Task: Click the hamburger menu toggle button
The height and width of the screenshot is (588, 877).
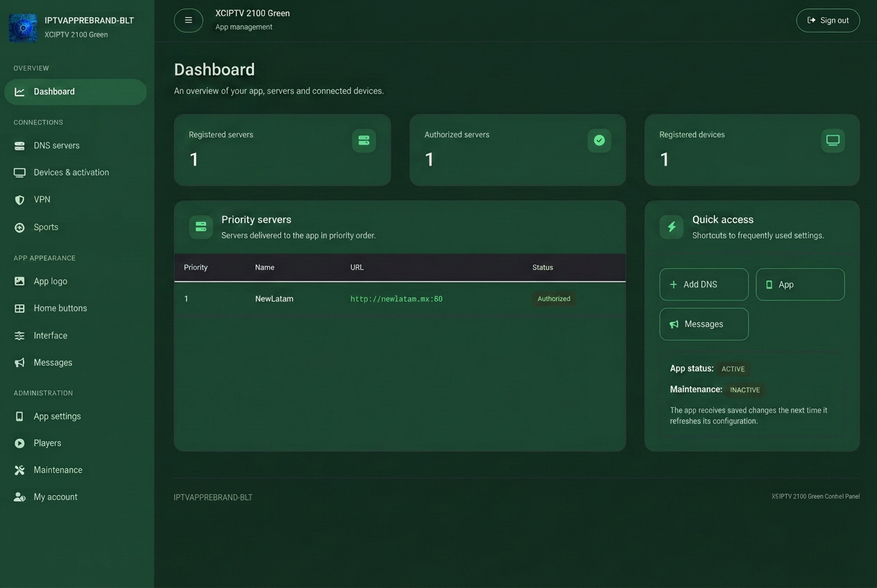Action: point(188,20)
